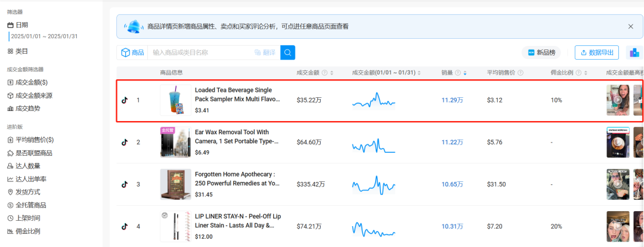Click the 新品榜 button

[541, 53]
